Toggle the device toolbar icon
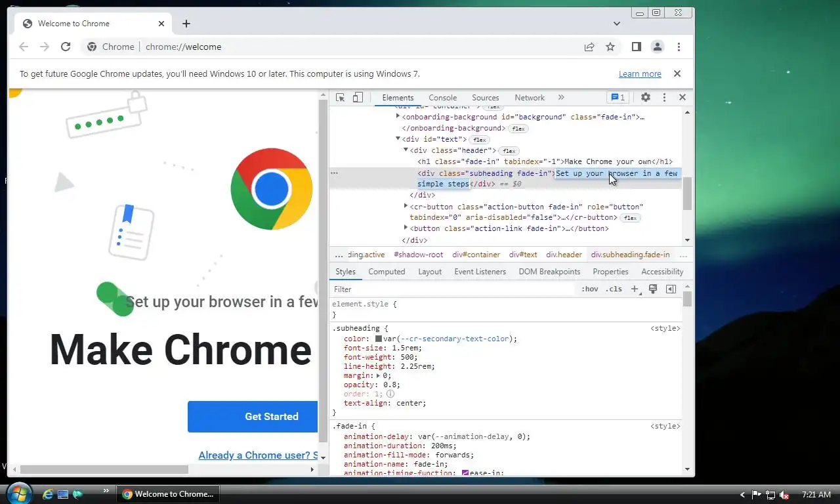Screen dimensions: 840x504 coord(358,97)
